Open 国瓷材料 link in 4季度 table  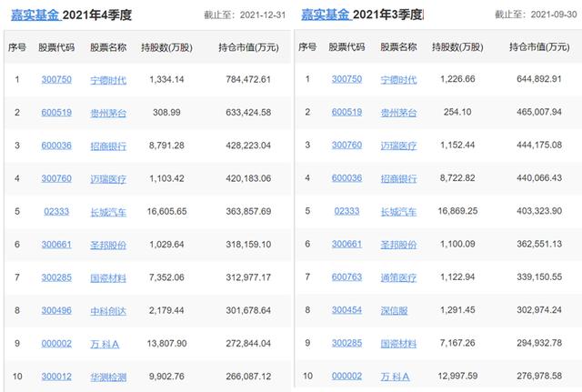click(108, 278)
